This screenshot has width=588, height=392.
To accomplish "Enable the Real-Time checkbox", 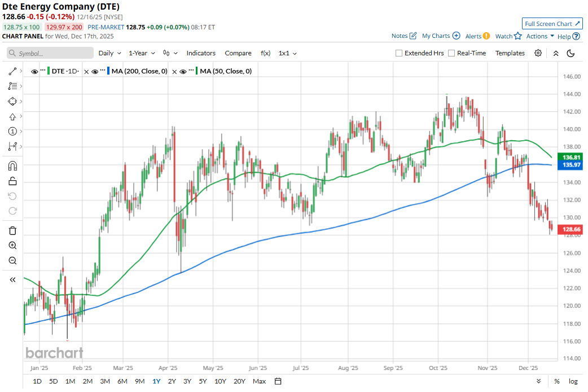I will point(451,53).
